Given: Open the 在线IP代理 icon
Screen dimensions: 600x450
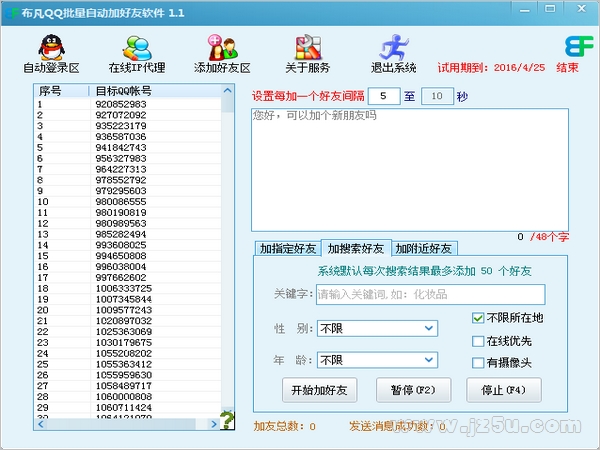Looking at the screenshot, I should coord(137,48).
